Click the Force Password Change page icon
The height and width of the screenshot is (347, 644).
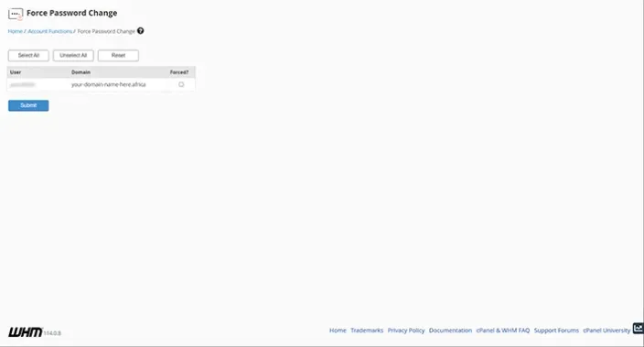16,14
